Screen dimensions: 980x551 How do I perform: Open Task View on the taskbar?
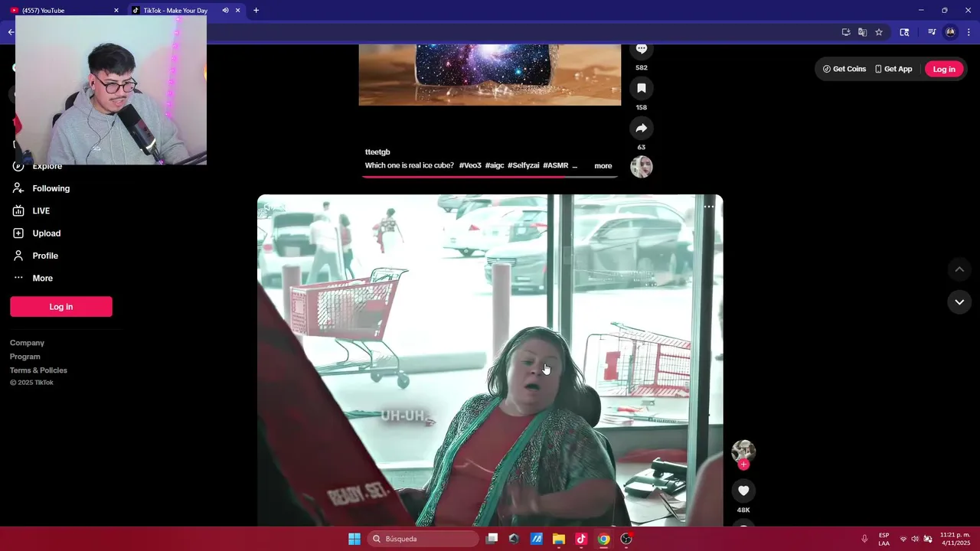[x=492, y=540]
